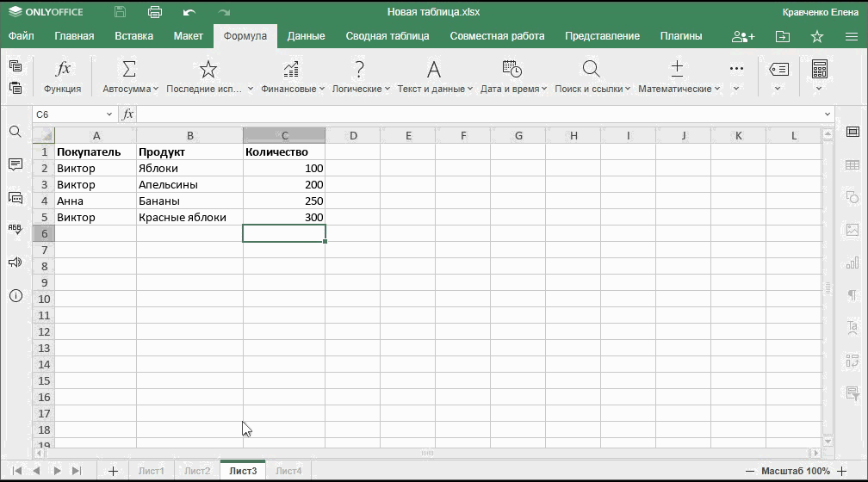Open more functions ellipsis icon
This screenshot has height=482, width=868.
tap(736, 69)
